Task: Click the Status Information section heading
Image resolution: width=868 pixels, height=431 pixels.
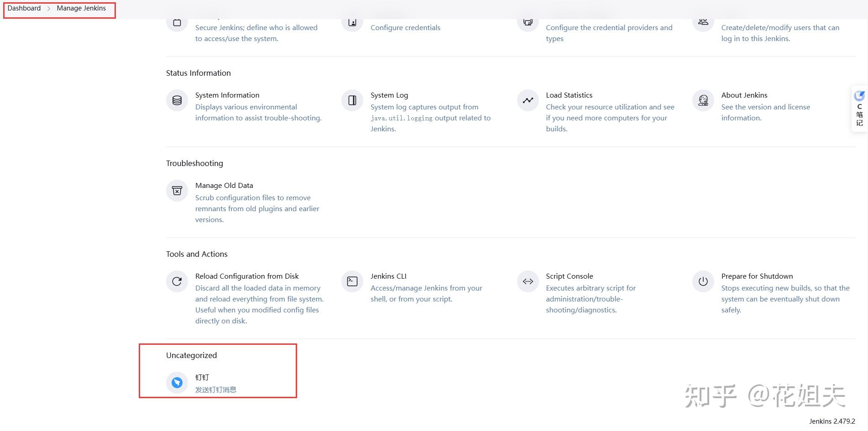Action: 198,73
